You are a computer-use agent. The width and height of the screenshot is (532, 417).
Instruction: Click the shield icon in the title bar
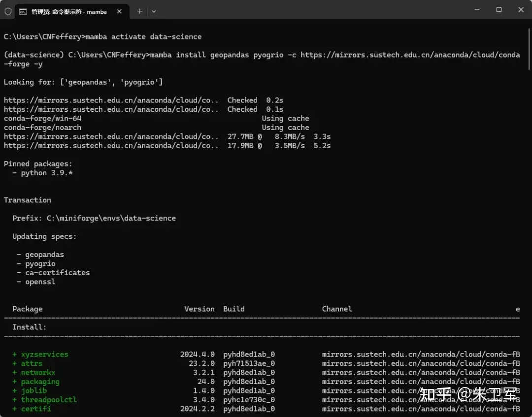coord(8,11)
